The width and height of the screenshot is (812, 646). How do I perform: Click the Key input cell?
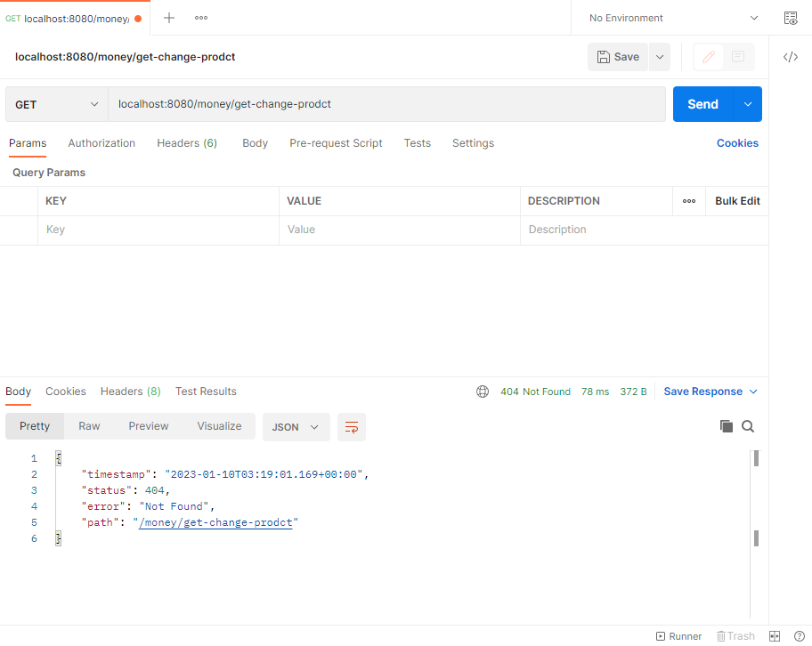click(x=158, y=230)
